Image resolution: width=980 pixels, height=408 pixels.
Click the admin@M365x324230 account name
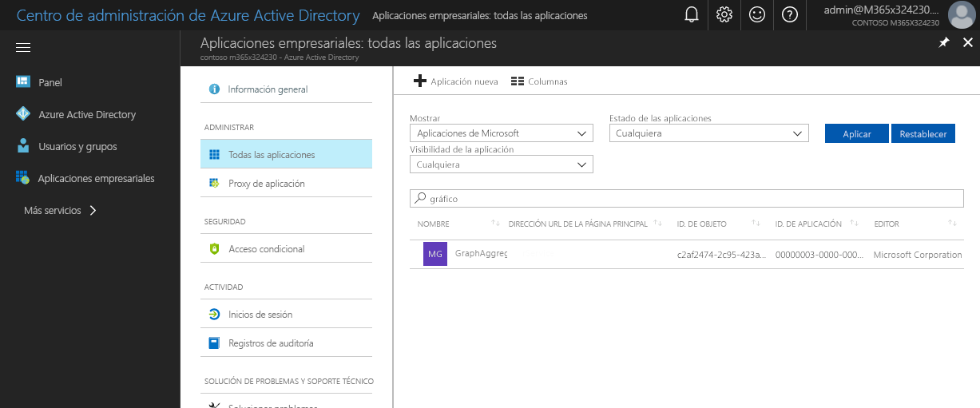pos(882,10)
